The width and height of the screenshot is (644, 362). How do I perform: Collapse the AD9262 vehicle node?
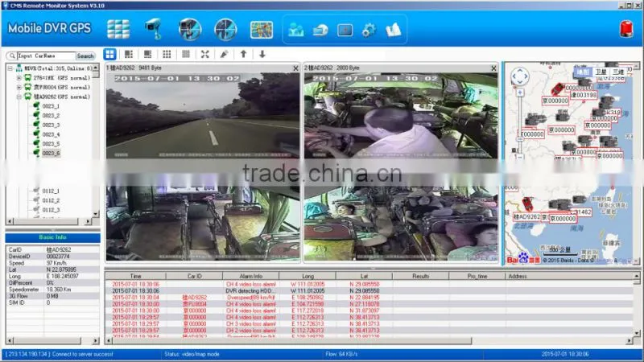pos(19,97)
